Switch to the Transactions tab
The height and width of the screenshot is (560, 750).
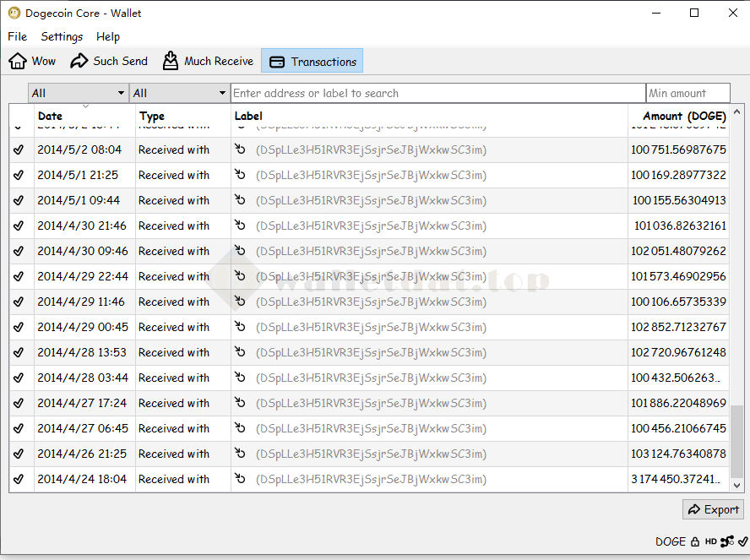[x=312, y=62]
